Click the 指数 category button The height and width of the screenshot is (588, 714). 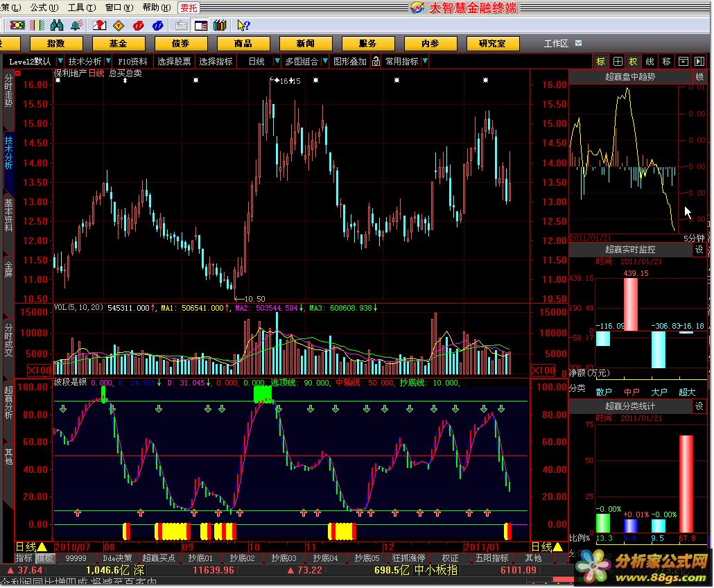click(x=56, y=43)
